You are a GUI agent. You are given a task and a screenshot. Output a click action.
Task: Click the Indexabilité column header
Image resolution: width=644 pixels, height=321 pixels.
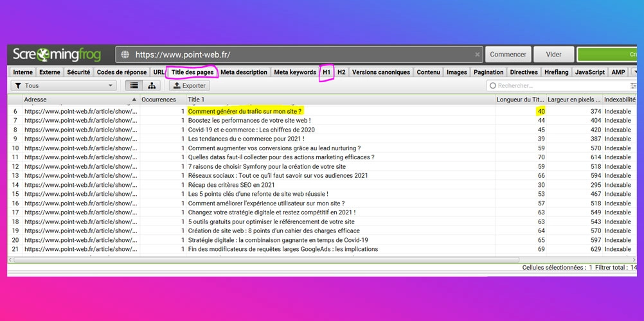620,100
